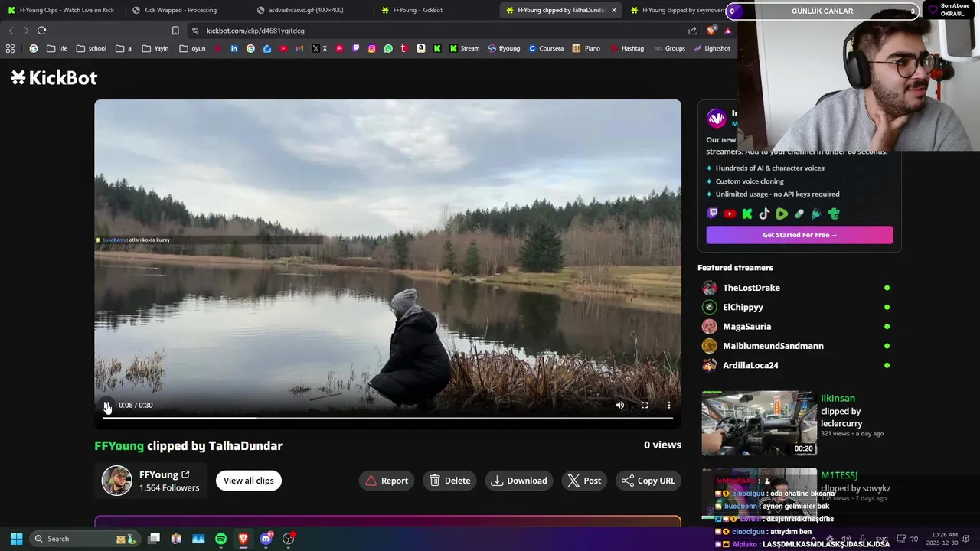Click FFYoung profile avatar
This screenshot has height=551, width=980.
tap(117, 481)
